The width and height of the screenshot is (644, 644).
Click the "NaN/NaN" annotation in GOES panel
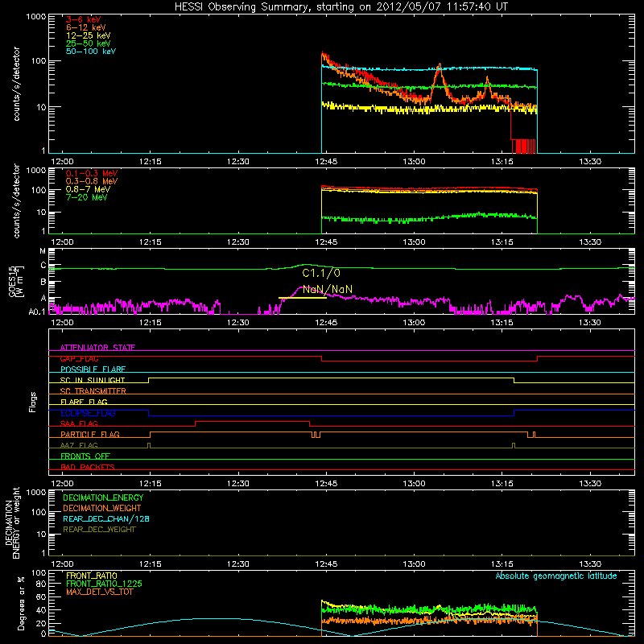click(328, 289)
